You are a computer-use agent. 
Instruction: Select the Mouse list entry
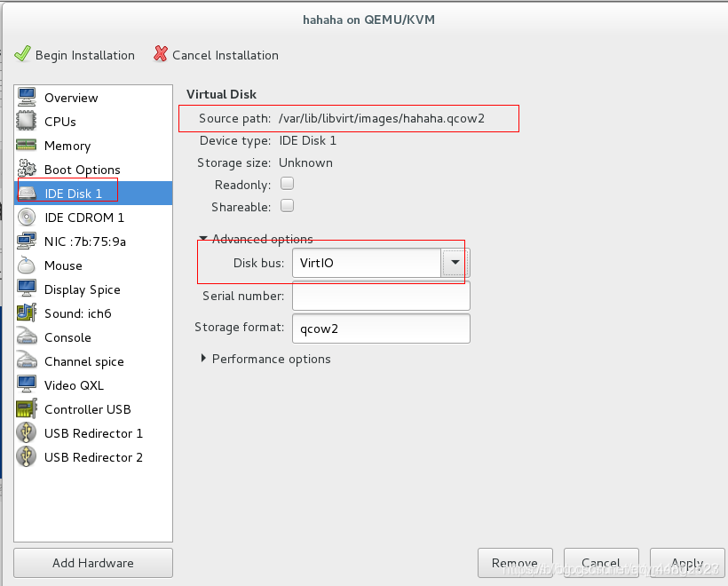[x=93, y=265]
